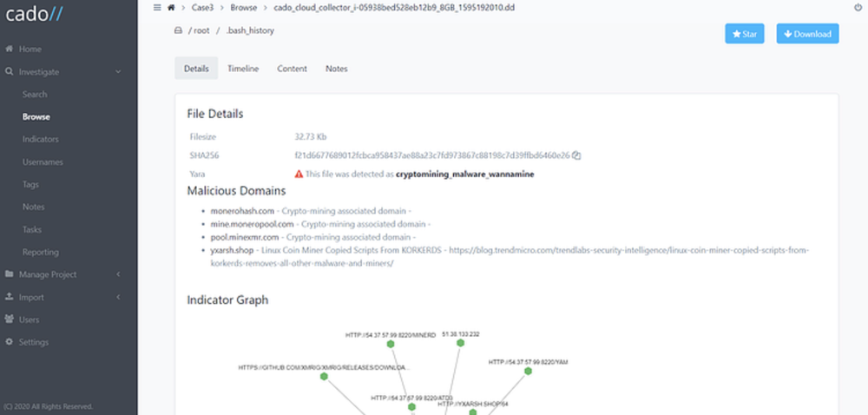The image size is (868, 415).
Task: Open Search in the sidebar
Action: point(35,94)
